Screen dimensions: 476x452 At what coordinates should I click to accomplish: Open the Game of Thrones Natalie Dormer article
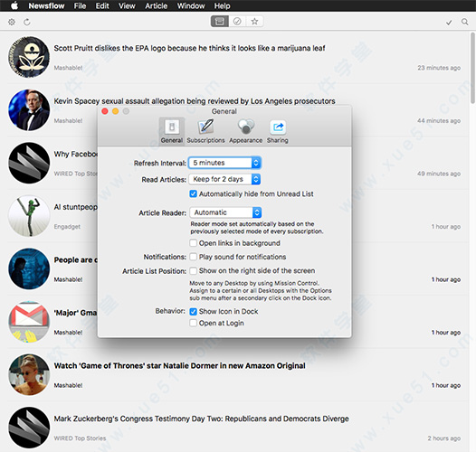[180, 366]
